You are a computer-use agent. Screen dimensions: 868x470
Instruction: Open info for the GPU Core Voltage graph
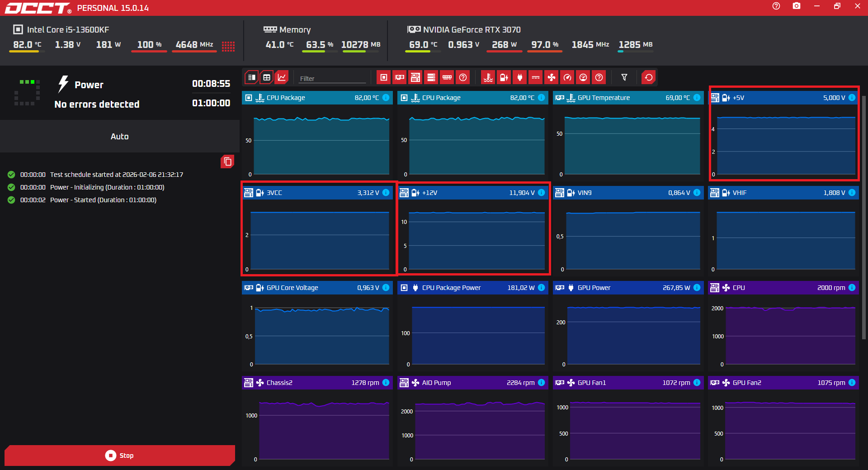[386, 288]
